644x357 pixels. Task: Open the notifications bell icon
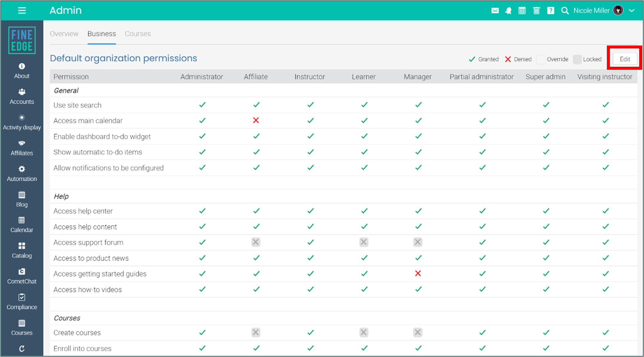[x=508, y=11]
